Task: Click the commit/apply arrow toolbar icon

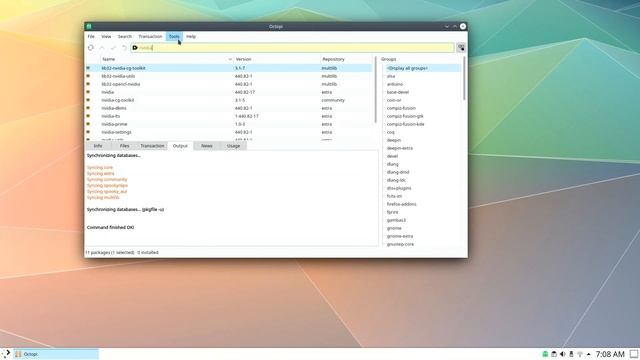Action: pos(113,48)
